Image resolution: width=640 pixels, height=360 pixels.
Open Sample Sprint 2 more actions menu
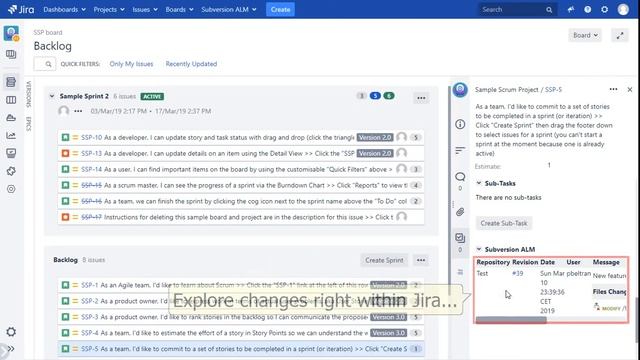421,98
